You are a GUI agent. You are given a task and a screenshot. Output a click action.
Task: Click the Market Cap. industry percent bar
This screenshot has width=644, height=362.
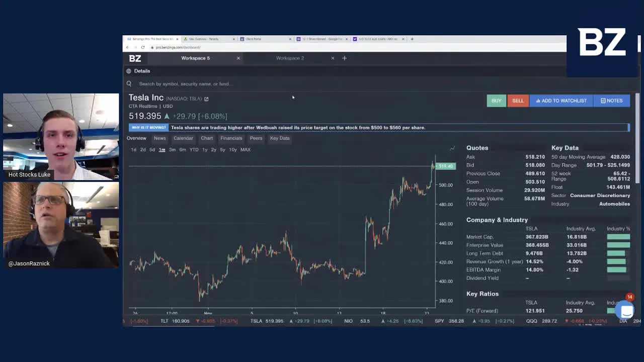click(618, 237)
